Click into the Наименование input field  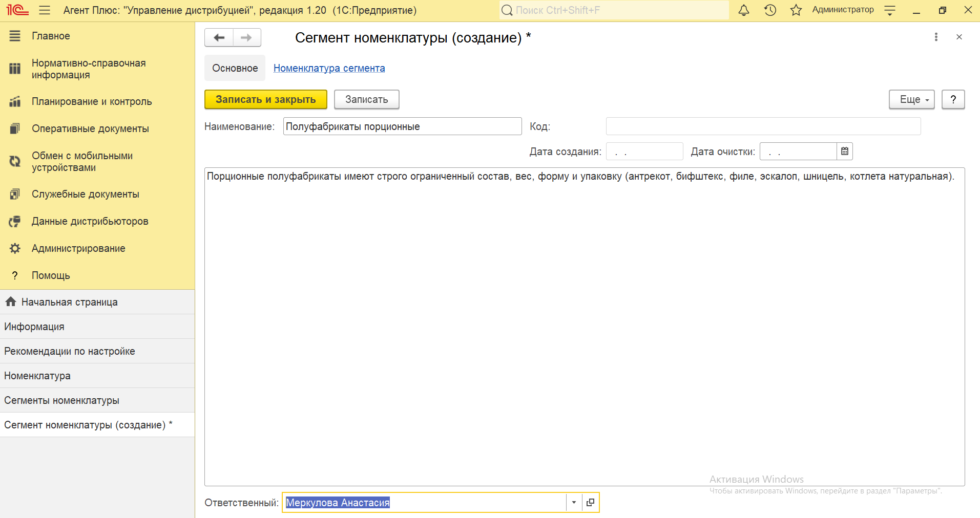[402, 126]
